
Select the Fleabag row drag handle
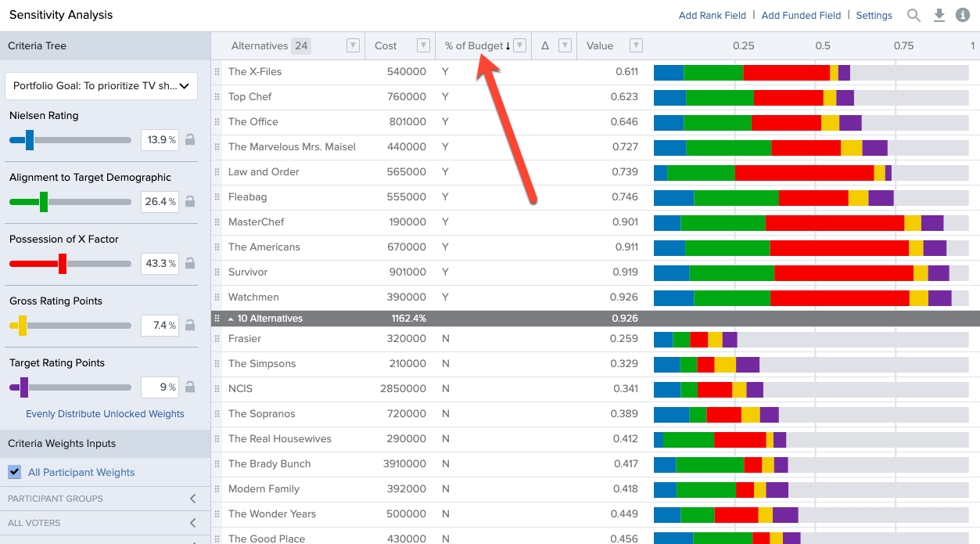click(217, 196)
